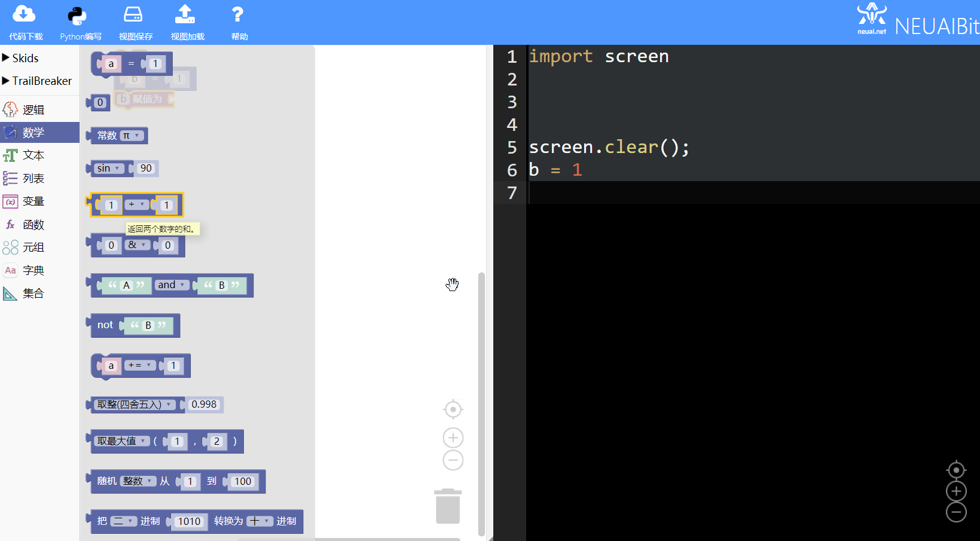This screenshot has height=541, width=980.
Task: Click the 字典 Aa icon
Action: click(10, 270)
